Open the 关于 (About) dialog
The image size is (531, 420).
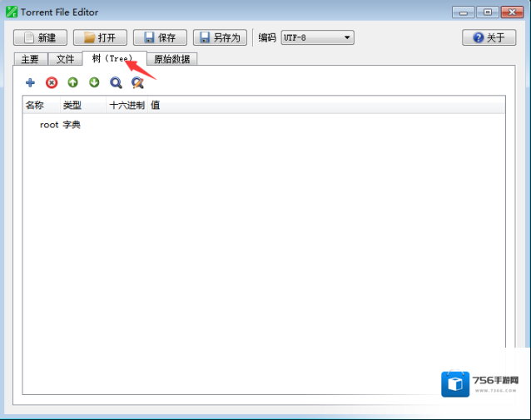[489, 37]
